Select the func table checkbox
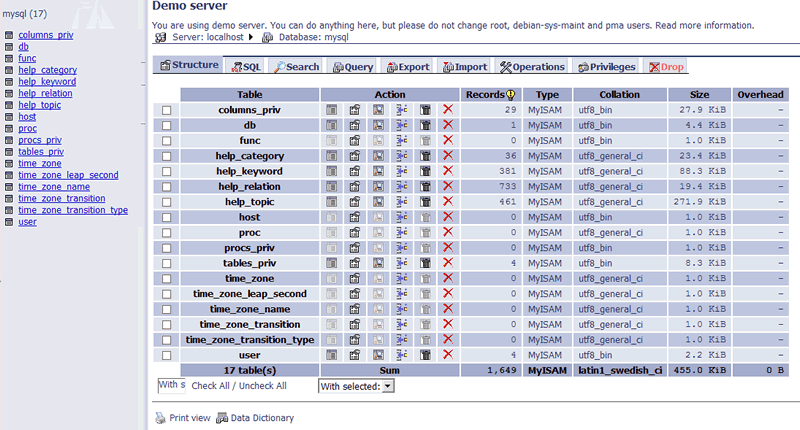800x430 pixels. [x=166, y=141]
